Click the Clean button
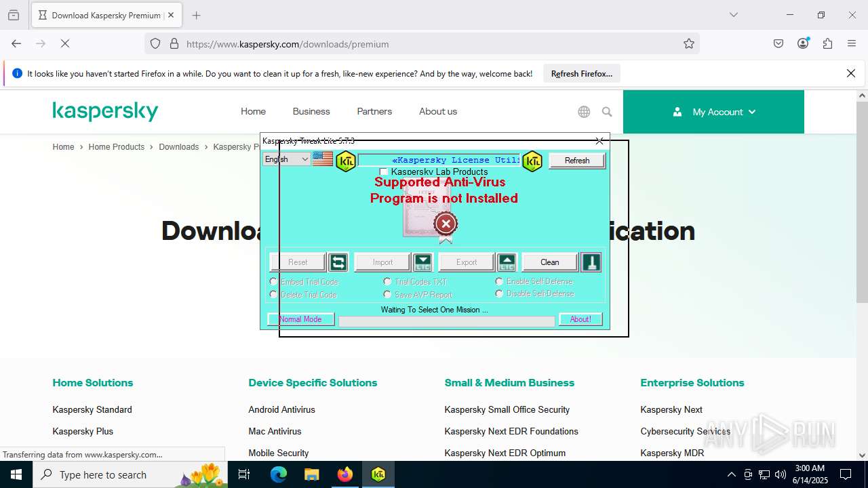 [550, 262]
